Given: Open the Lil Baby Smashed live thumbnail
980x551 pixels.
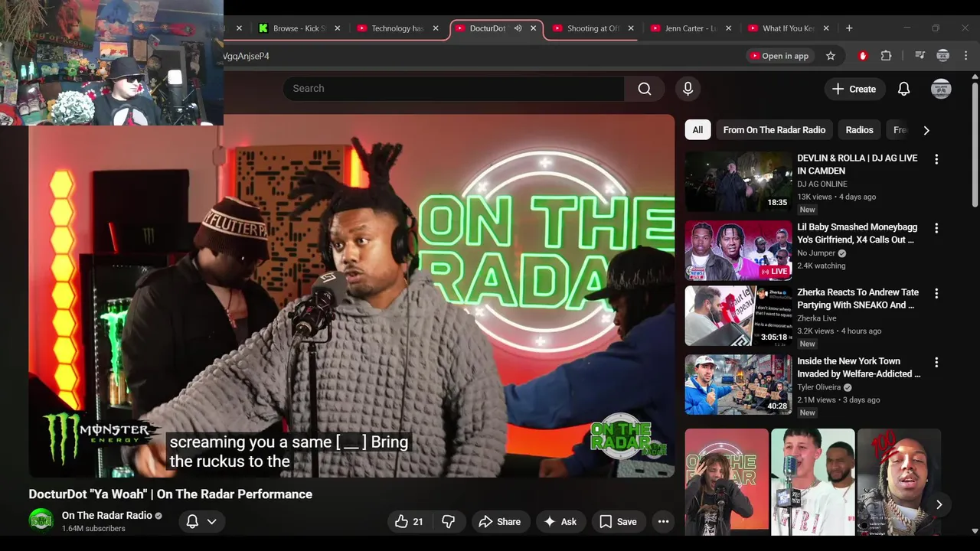Looking at the screenshot, I should click(x=738, y=250).
